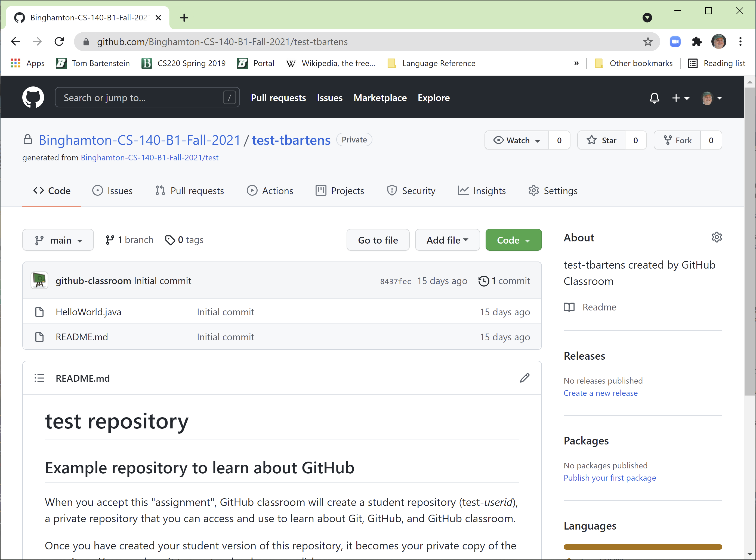Expand the main branch dropdown
The width and height of the screenshot is (756, 560).
point(58,240)
